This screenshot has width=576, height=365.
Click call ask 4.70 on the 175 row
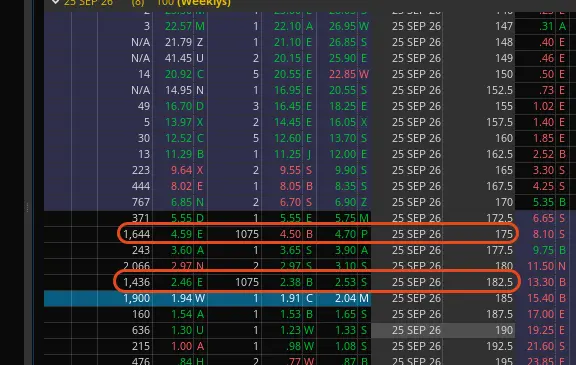click(345, 234)
